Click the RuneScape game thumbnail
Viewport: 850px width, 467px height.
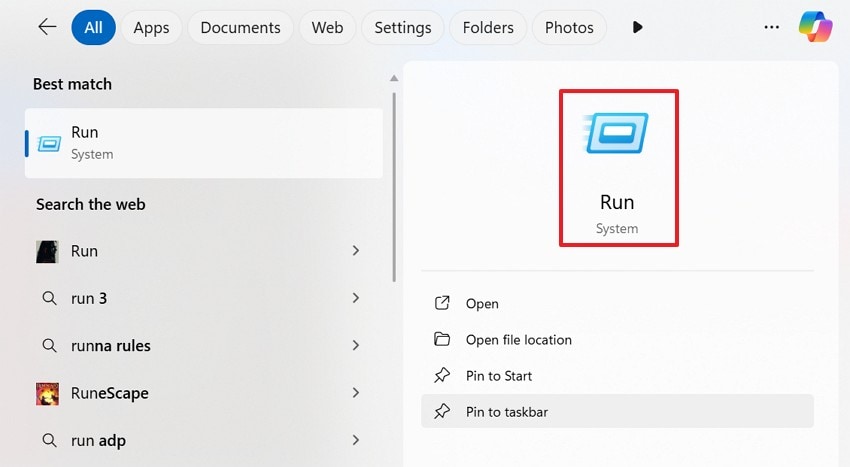[x=47, y=393]
